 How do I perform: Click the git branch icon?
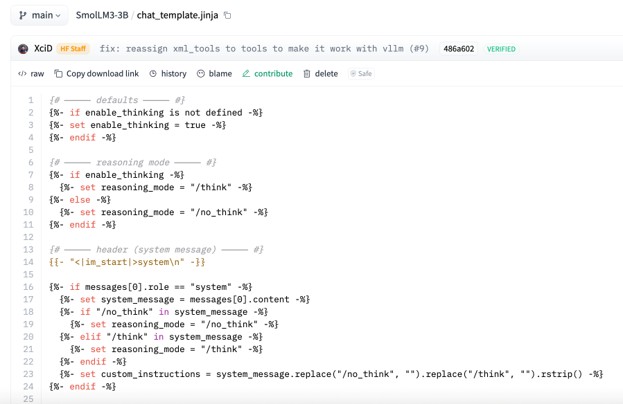coord(23,16)
